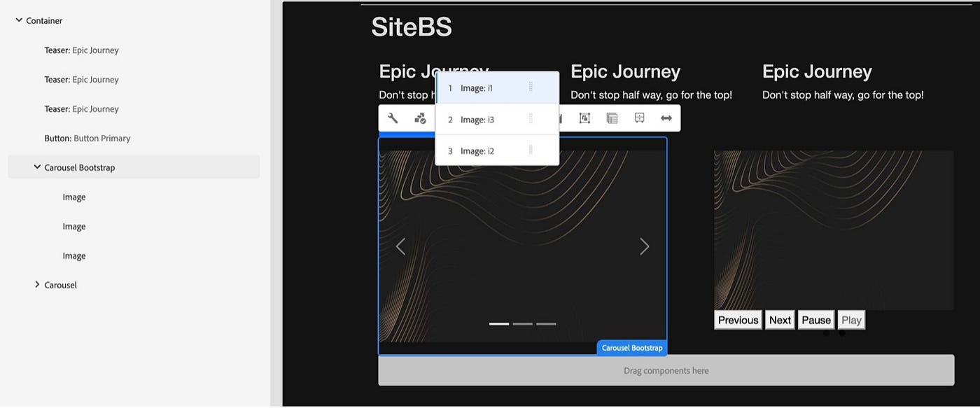Click the Layout double-arrow icon
The image size is (980, 408).
(x=666, y=118)
